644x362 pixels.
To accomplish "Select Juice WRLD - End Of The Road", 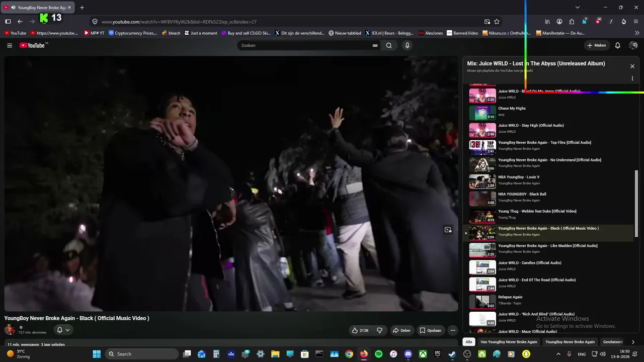I will pos(548,284).
